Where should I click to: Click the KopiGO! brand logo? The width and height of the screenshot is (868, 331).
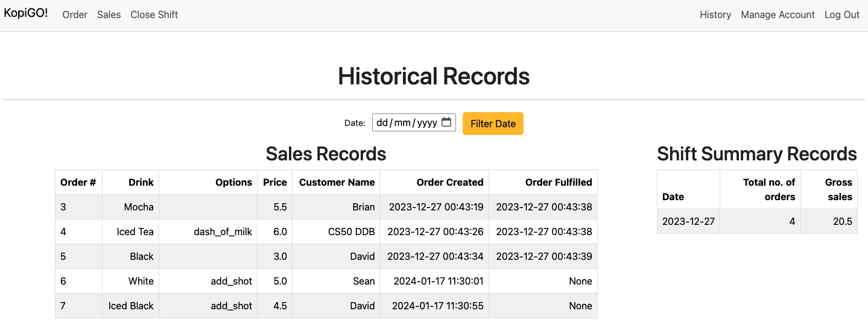pos(26,14)
